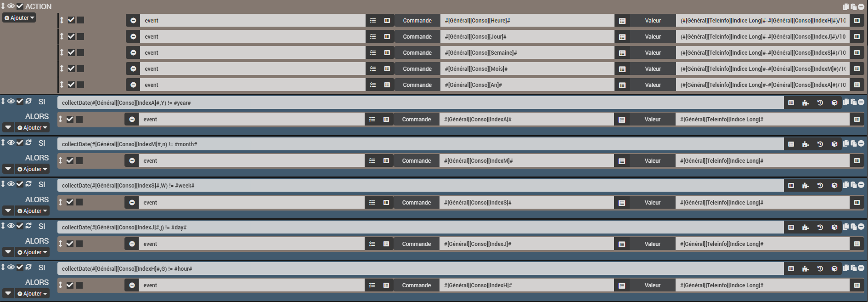Click Indice Long value field for IndexJ row
Screen dimensions: 868x302
[x=762, y=244]
